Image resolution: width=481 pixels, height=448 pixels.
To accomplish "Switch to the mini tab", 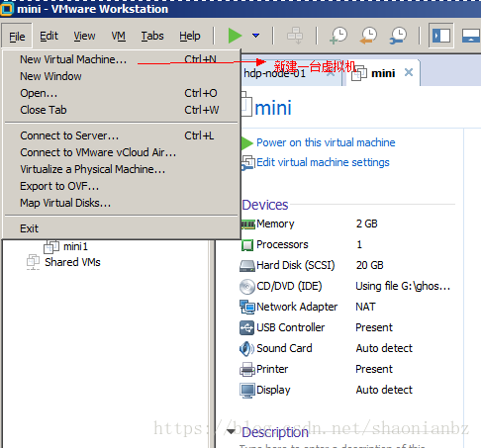I will [x=383, y=73].
